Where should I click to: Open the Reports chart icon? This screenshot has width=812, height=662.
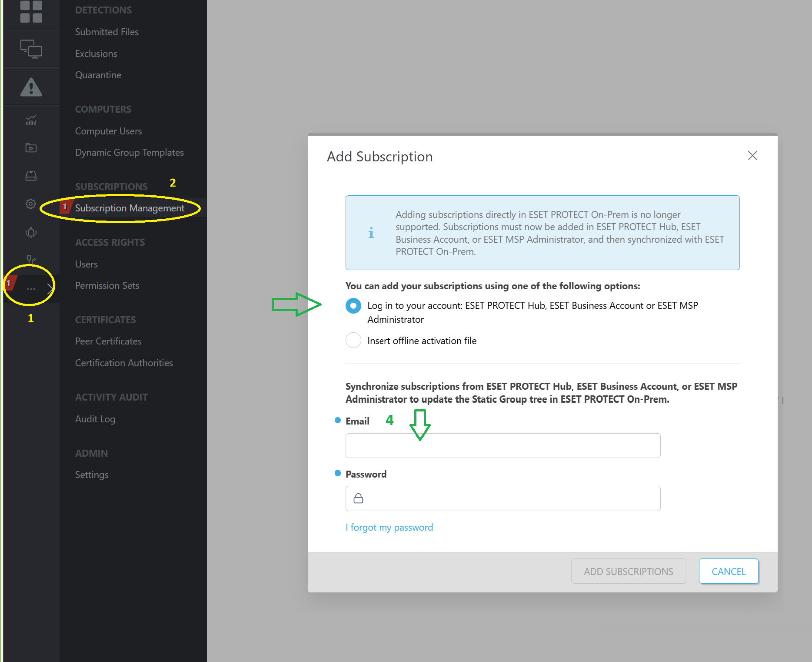[x=31, y=120]
